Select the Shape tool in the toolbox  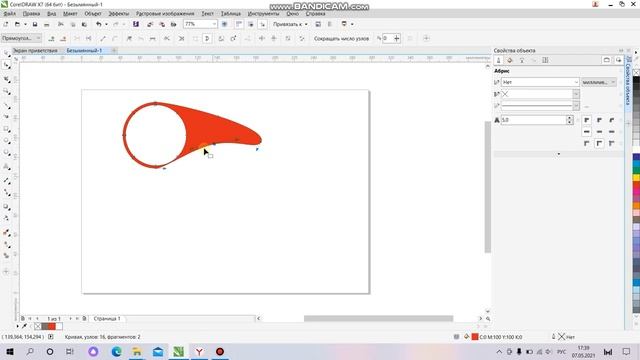click(7, 65)
